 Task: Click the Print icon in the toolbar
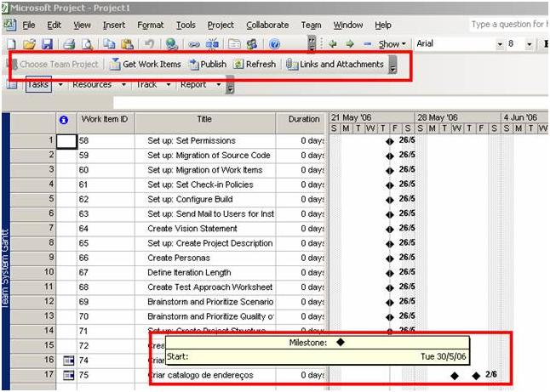pos(70,44)
